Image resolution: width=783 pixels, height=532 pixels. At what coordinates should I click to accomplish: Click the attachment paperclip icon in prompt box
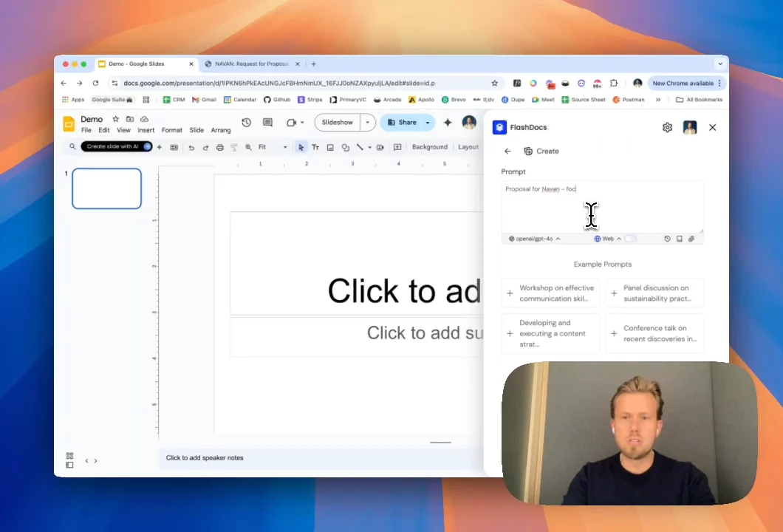coord(691,239)
